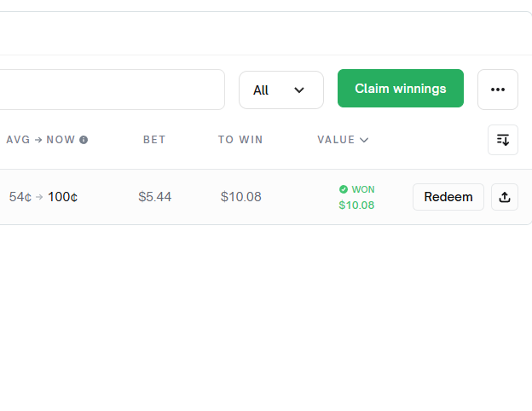
Task: Click the green Claim winnings button
Action: tap(401, 88)
